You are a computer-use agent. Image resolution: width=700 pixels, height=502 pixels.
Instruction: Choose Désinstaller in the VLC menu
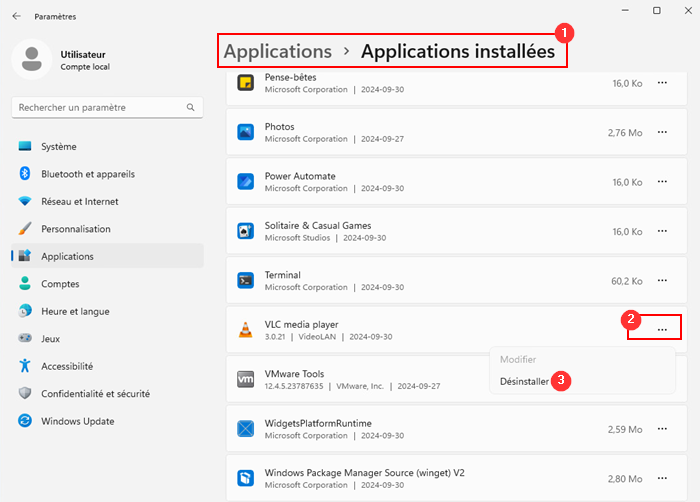tap(524, 381)
